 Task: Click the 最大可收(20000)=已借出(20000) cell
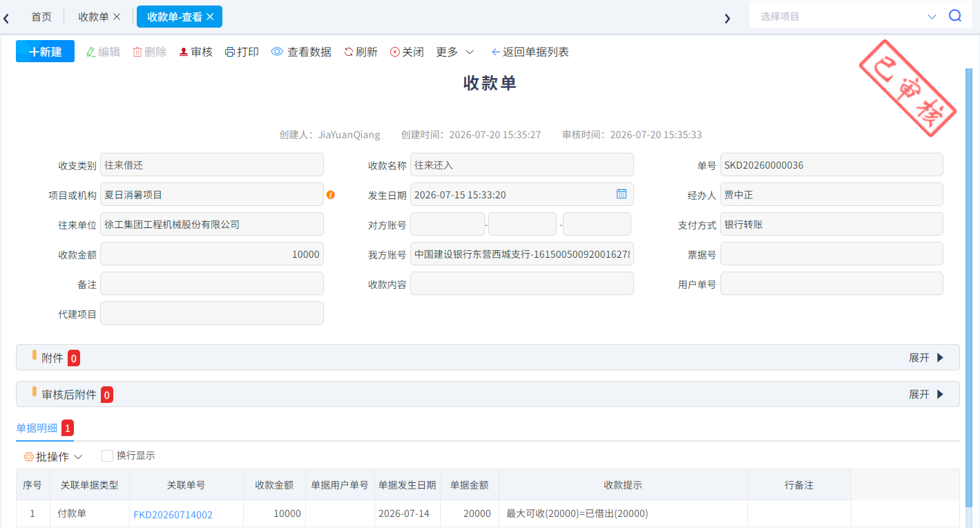(623, 513)
